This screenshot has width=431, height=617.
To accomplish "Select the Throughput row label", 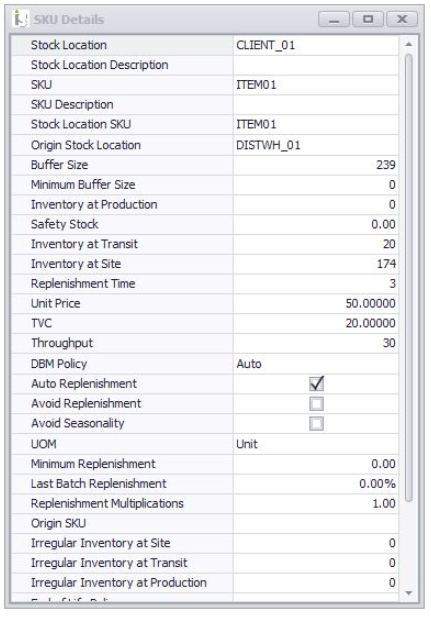I will pos(62,343).
